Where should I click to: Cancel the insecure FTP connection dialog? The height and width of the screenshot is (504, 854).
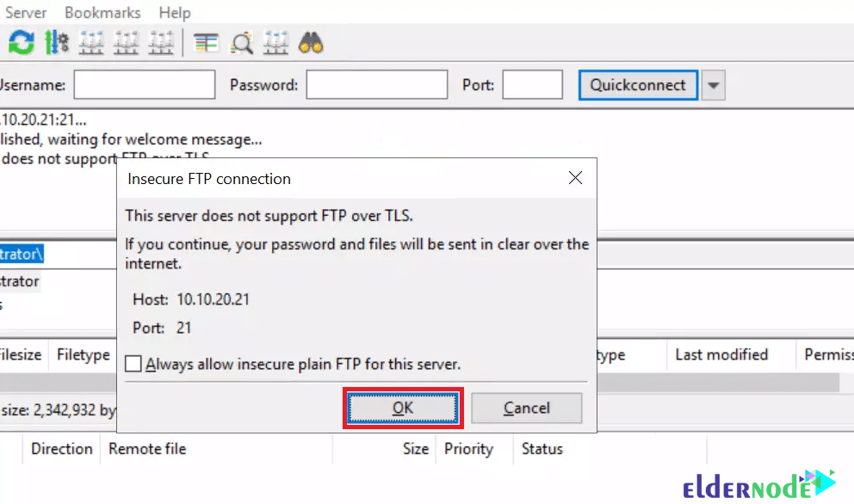coord(527,408)
